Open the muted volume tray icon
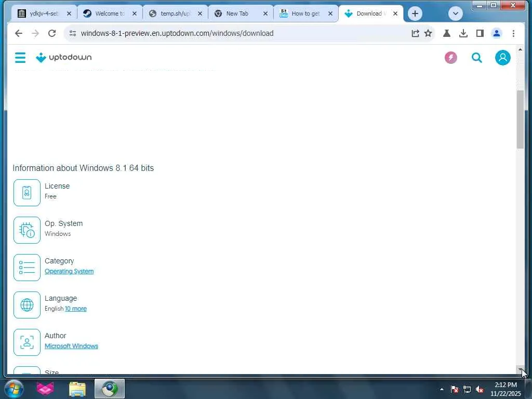Image resolution: width=532 pixels, height=399 pixels. point(480,389)
